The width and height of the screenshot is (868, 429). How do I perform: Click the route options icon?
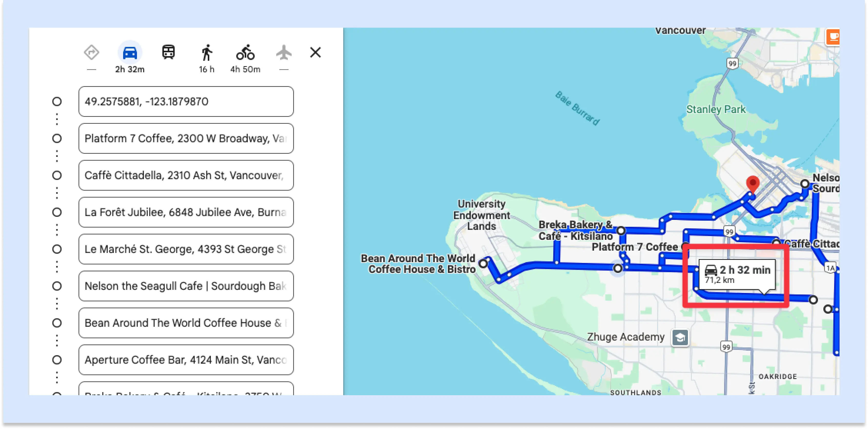pos(91,53)
